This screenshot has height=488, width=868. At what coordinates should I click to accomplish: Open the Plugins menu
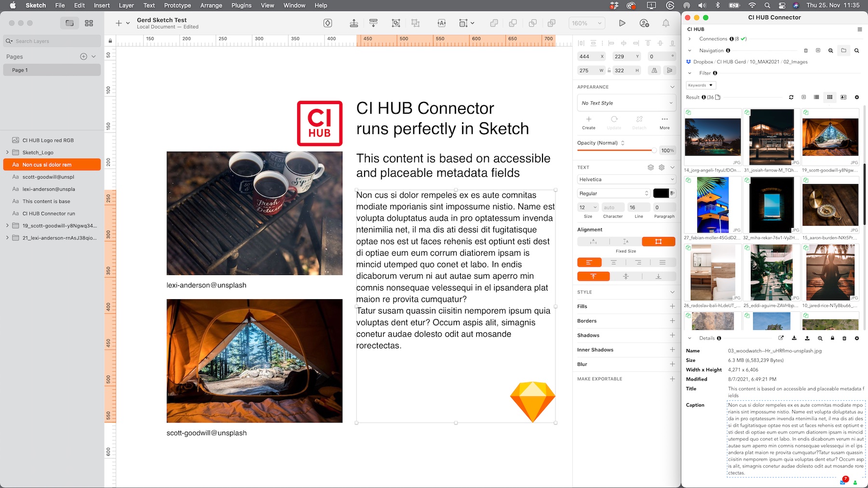[242, 5]
